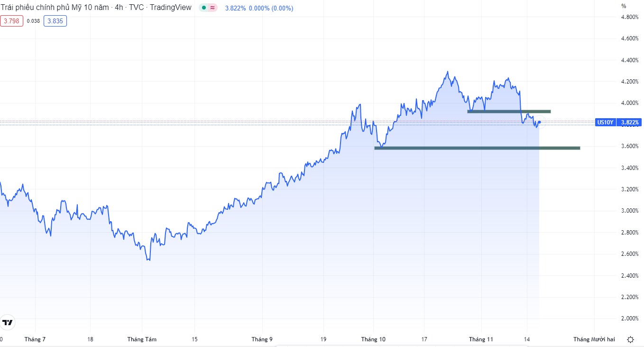Click the TradingView logo icon
Image resolution: width=644 pixels, height=347 pixels.
coord(8,323)
